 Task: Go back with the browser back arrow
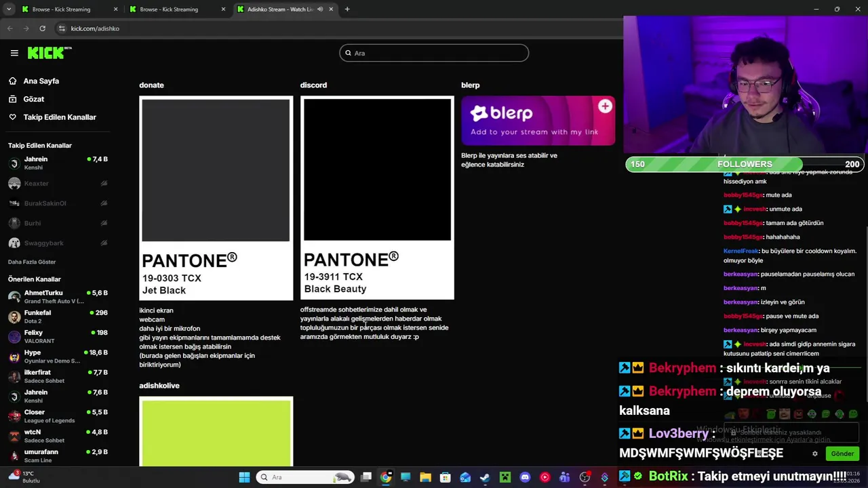click(9, 28)
